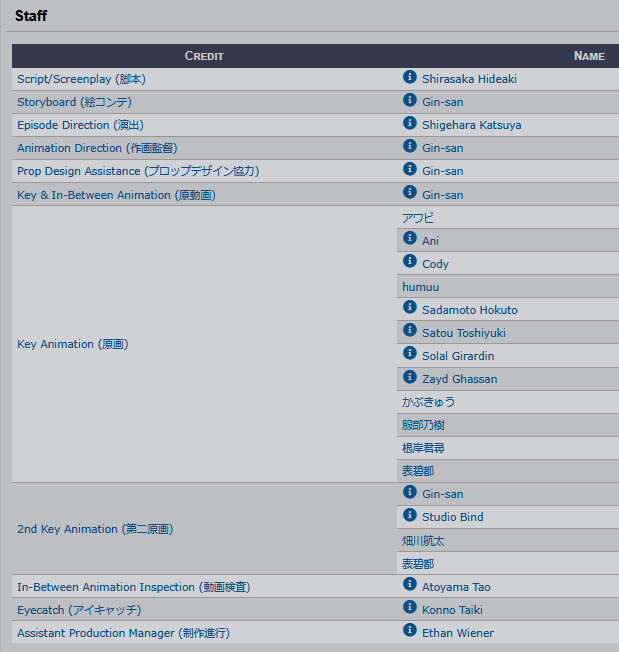This screenshot has width=619, height=652.
Task: Open Shirasaka Hideaki staff page
Action: [469, 79]
